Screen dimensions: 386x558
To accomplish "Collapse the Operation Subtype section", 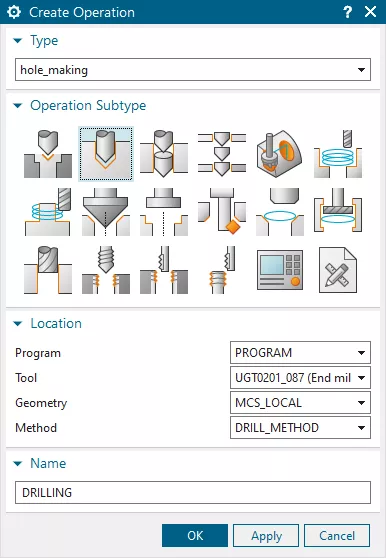I will point(17,105).
